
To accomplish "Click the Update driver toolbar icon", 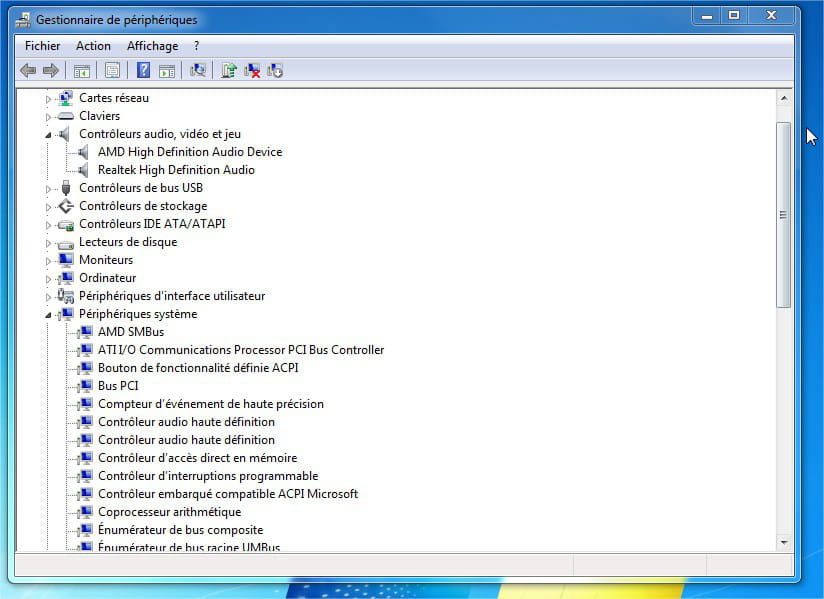I will [x=228, y=70].
